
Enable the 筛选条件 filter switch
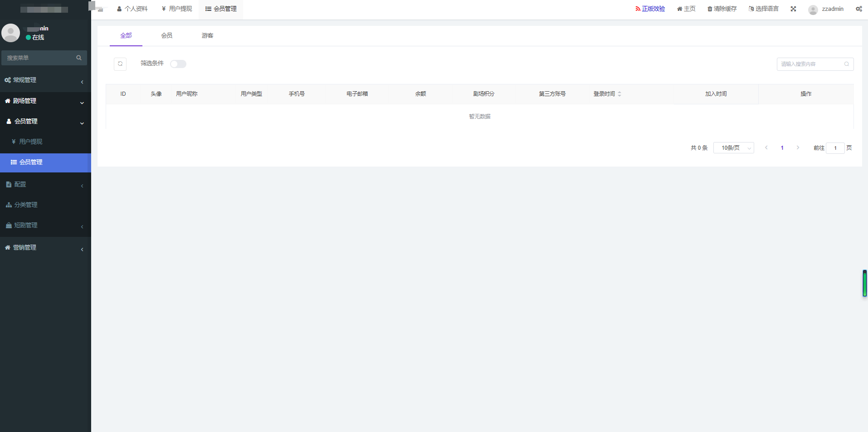178,64
